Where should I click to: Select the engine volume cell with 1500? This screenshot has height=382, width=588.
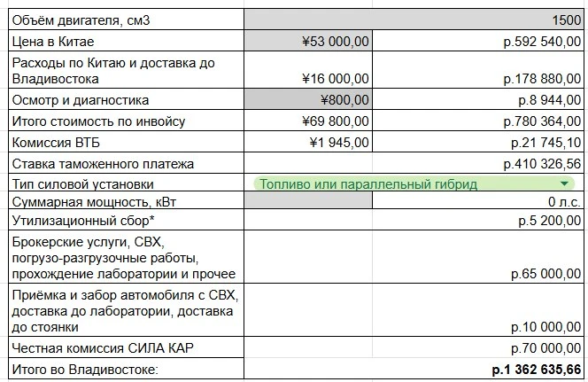(x=414, y=19)
